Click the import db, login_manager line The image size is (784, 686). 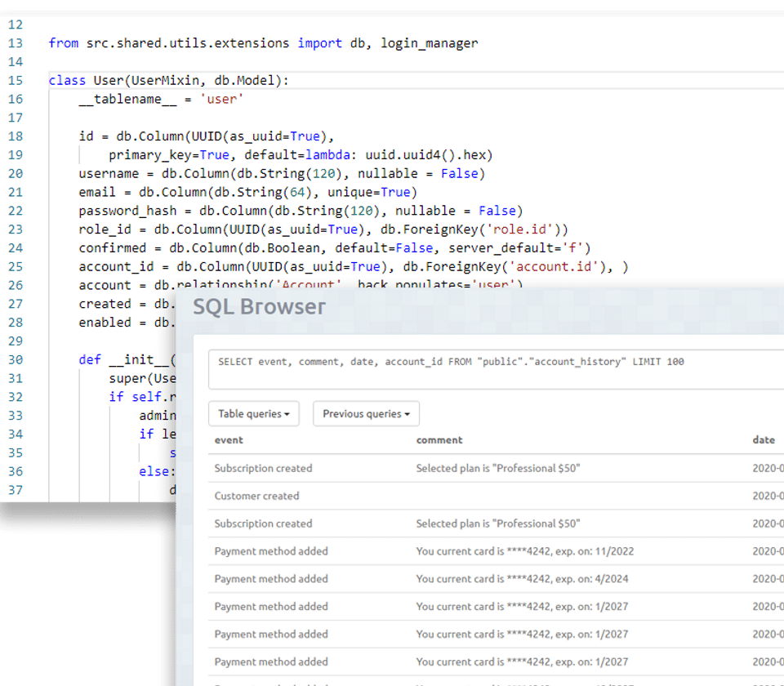(x=263, y=43)
